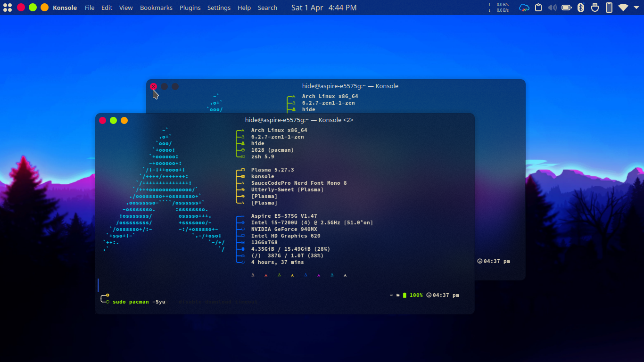Viewport: 644px width, 362px height.
Task: Open the View menu
Action: (x=126, y=8)
